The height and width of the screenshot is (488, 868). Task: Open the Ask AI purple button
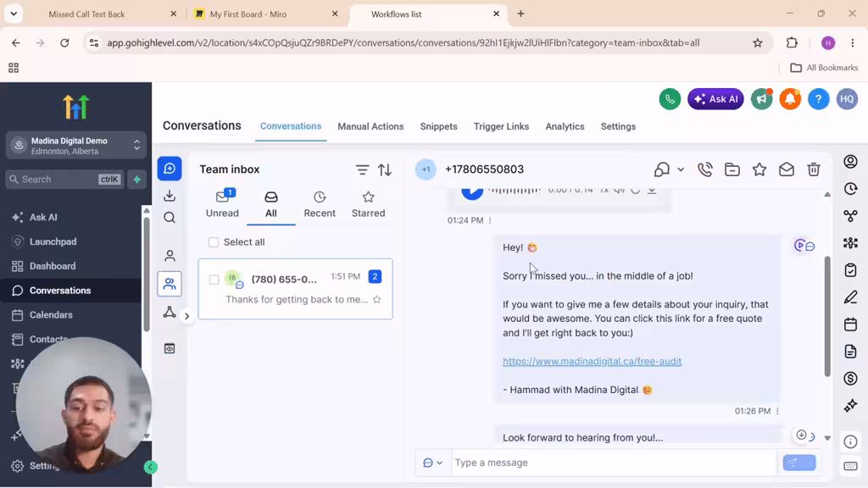point(715,99)
